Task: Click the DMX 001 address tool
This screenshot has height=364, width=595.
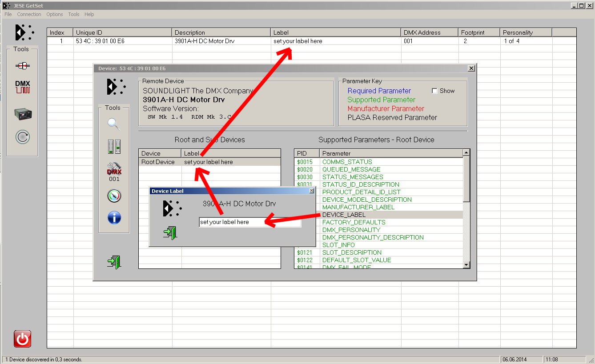Action: 114,172
